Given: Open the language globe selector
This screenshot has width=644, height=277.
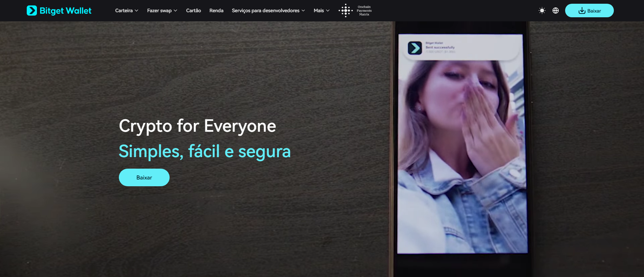Looking at the screenshot, I should point(556,10).
